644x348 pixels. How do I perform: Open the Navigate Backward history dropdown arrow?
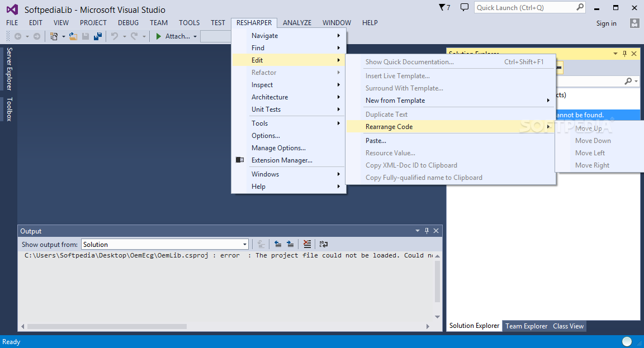[27, 36]
